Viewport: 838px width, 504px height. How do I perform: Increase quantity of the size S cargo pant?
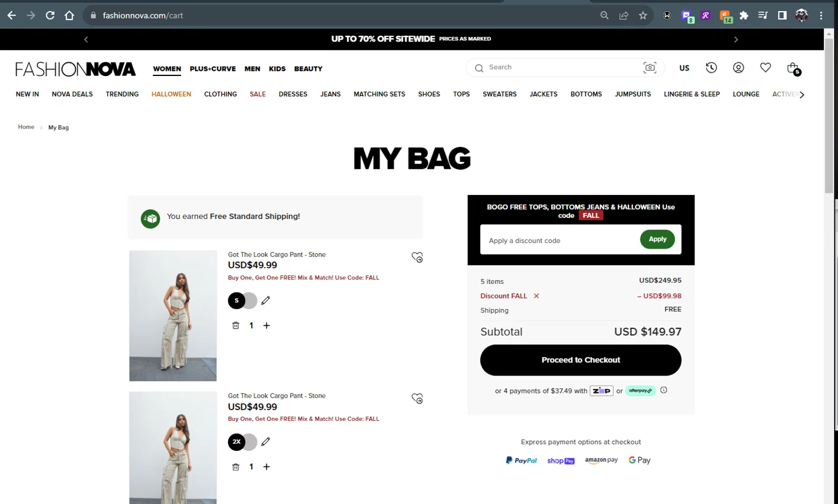266,326
